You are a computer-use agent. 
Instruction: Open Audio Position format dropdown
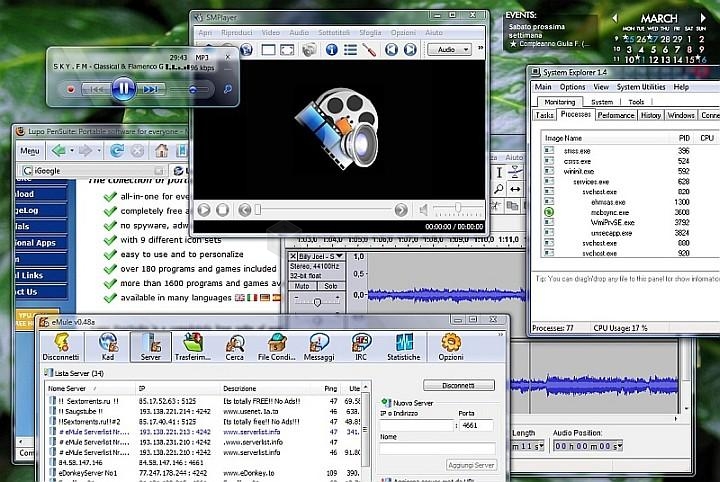click(620, 446)
